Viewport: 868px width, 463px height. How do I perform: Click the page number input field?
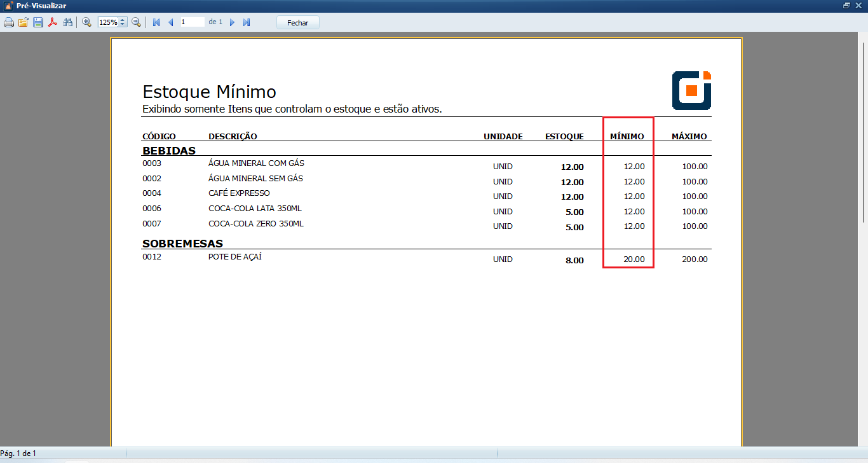tap(192, 22)
